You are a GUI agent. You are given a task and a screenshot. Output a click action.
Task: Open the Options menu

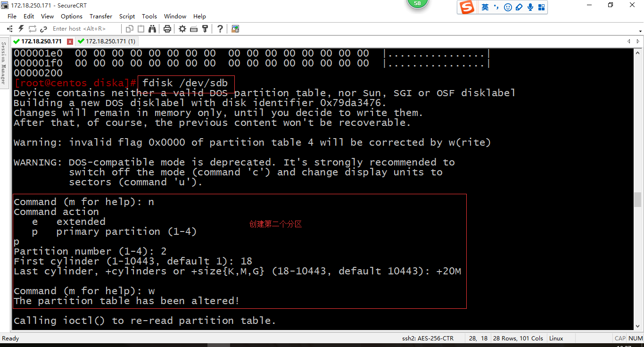[x=72, y=16]
